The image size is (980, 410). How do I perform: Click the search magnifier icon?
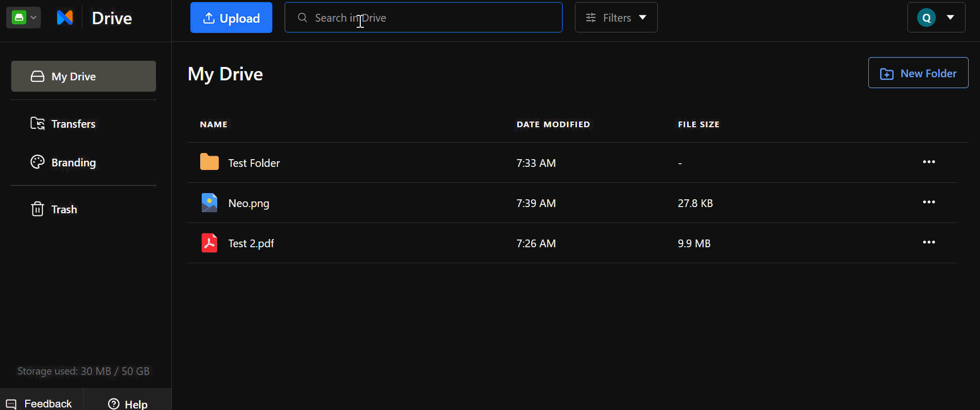(x=303, y=18)
